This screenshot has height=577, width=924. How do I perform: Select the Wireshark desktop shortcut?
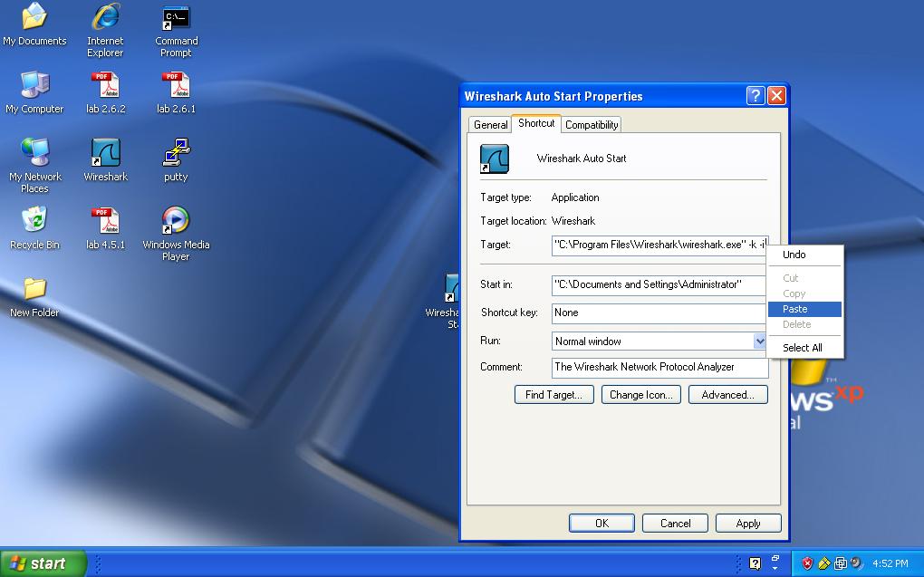click(x=105, y=160)
